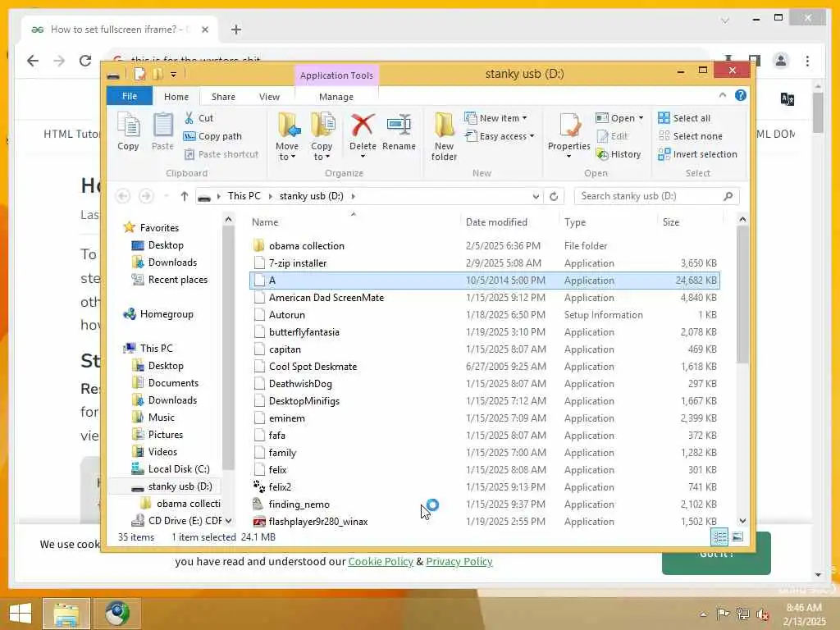Open Explorer Help question mark icon

(741, 95)
